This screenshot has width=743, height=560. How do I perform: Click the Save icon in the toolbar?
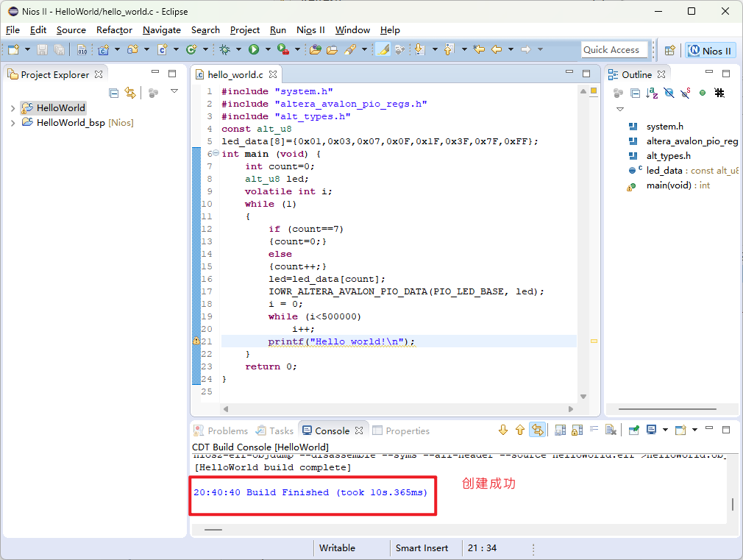click(x=42, y=49)
